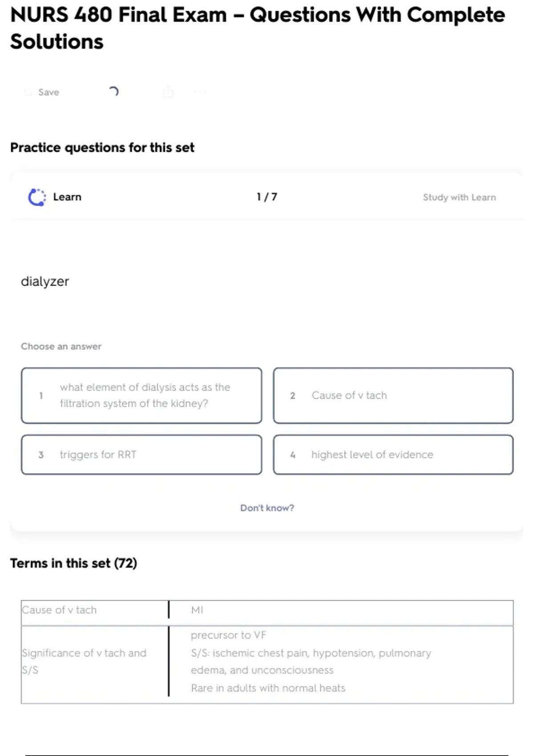The image size is (534, 756).
Task: Choose answer 1 about dialysis filtration system
Action: (142, 395)
